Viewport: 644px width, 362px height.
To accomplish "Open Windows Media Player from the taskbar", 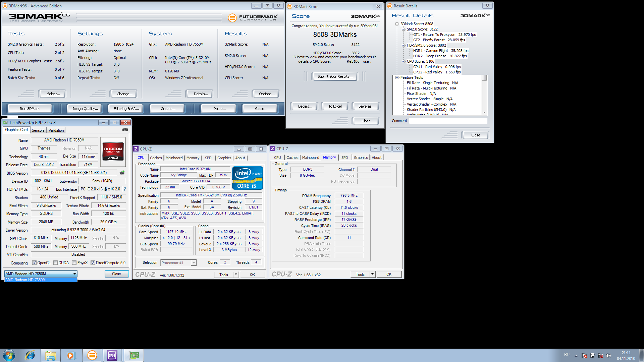I will click(71, 355).
